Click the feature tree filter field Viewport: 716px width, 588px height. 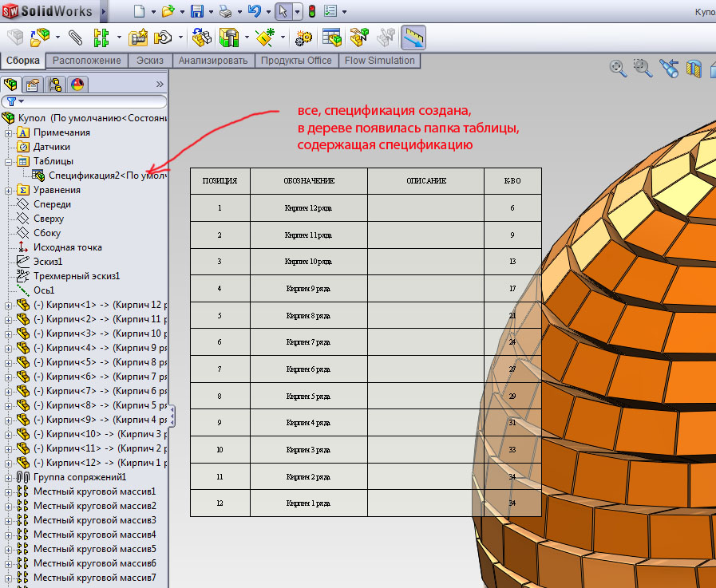click(x=88, y=101)
